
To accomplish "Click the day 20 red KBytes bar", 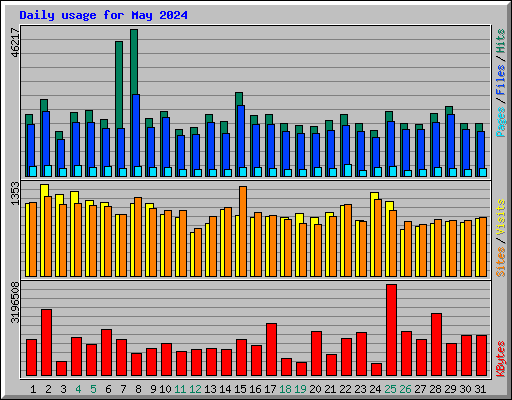I will click(x=317, y=354).
